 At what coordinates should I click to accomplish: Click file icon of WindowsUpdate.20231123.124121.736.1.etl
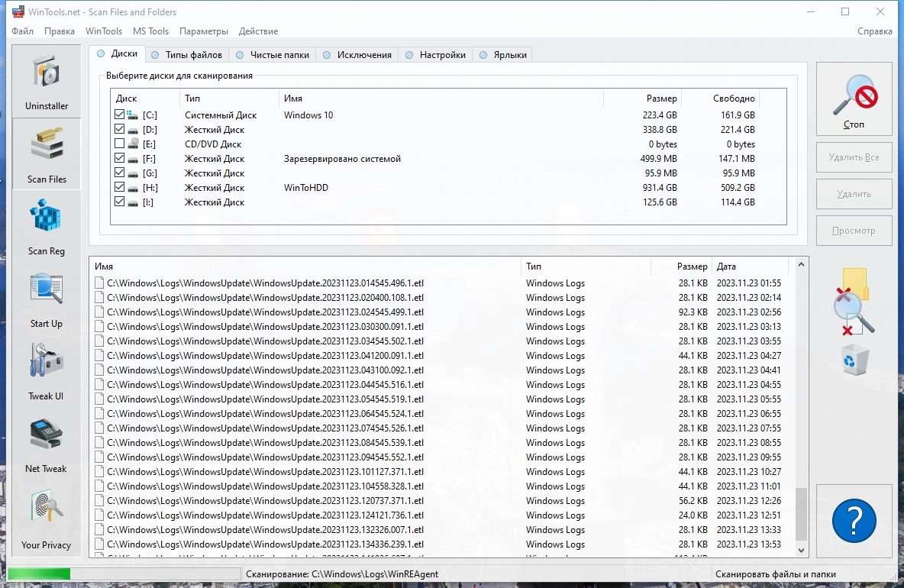(x=99, y=515)
